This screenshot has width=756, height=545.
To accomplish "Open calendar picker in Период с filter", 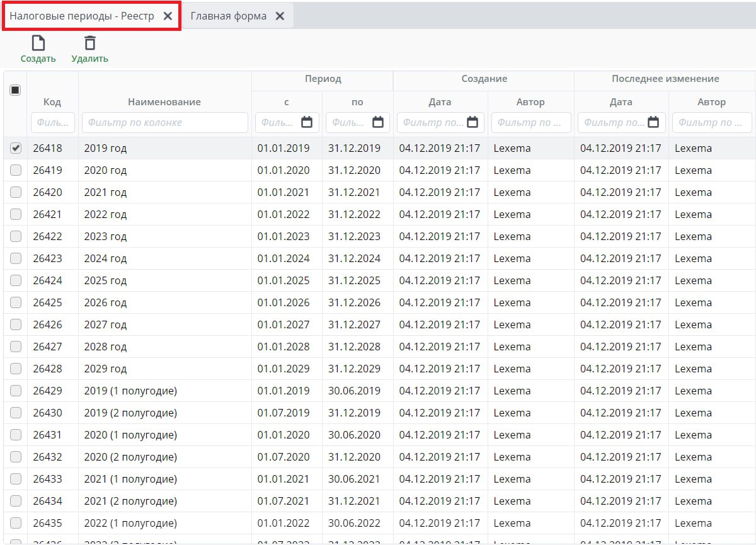I will point(307,122).
